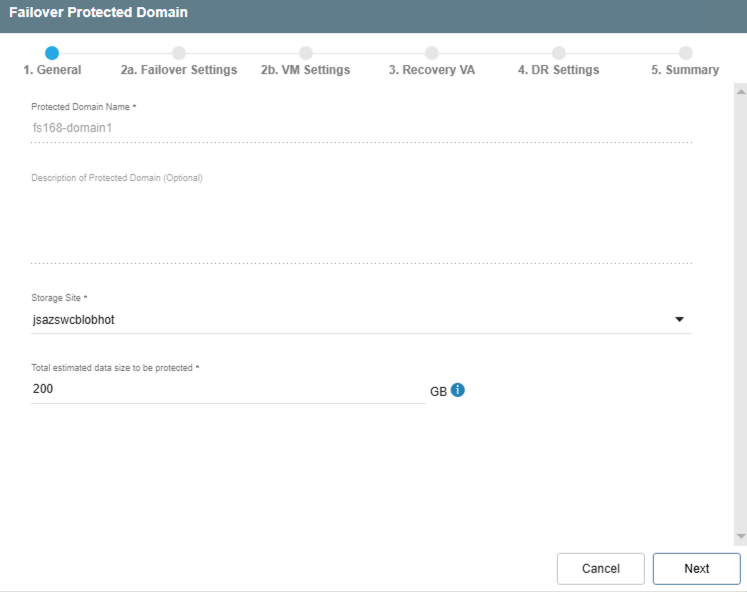Open the jsazswcblobhot storage site selector
Image resolution: width=747 pixels, height=592 pixels.
click(350, 320)
